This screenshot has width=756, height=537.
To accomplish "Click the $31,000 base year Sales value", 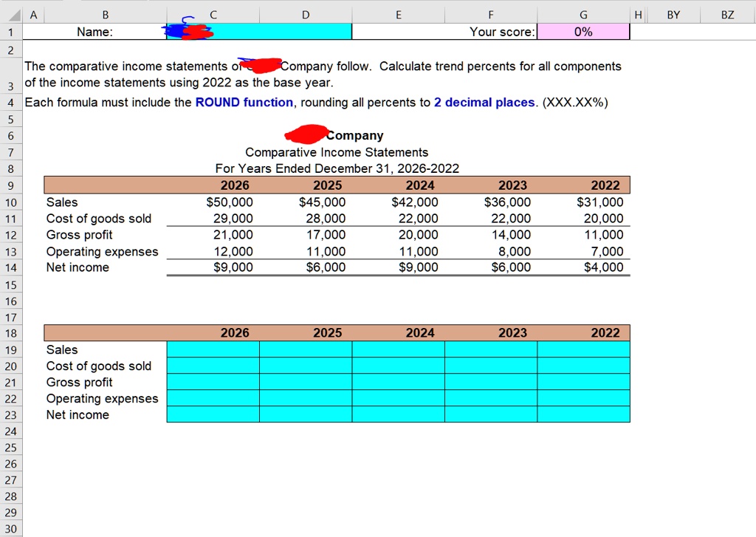I will point(599,202).
